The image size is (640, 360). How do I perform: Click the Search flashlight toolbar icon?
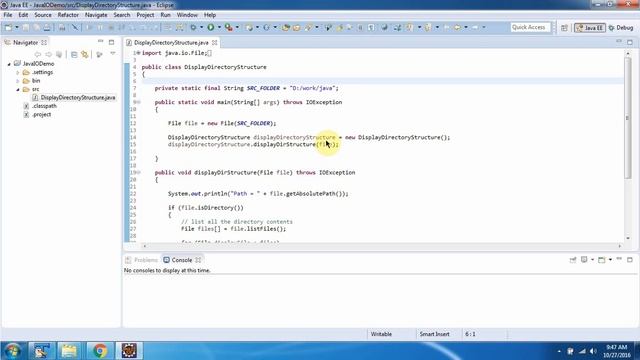(x=308, y=27)
